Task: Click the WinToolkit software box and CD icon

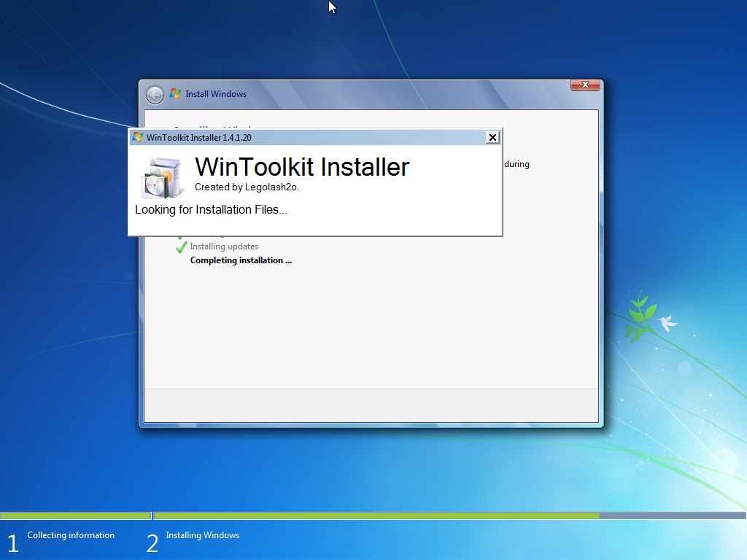Action: point(163,178)
